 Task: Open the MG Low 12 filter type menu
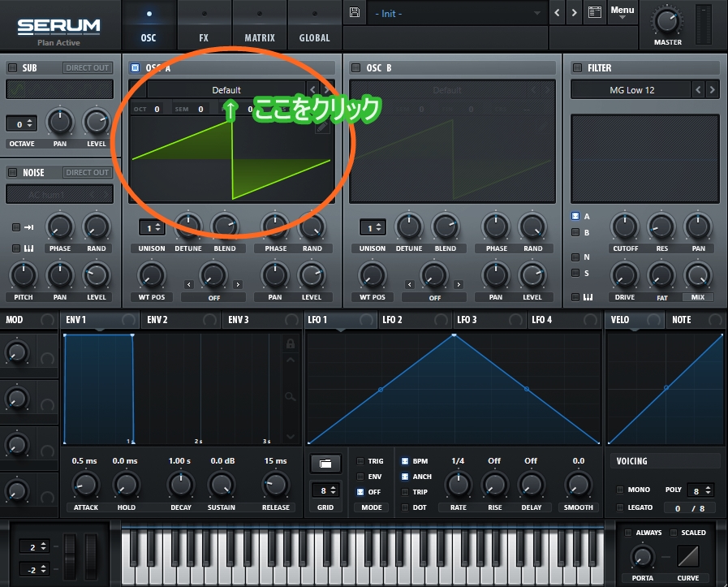631,90
